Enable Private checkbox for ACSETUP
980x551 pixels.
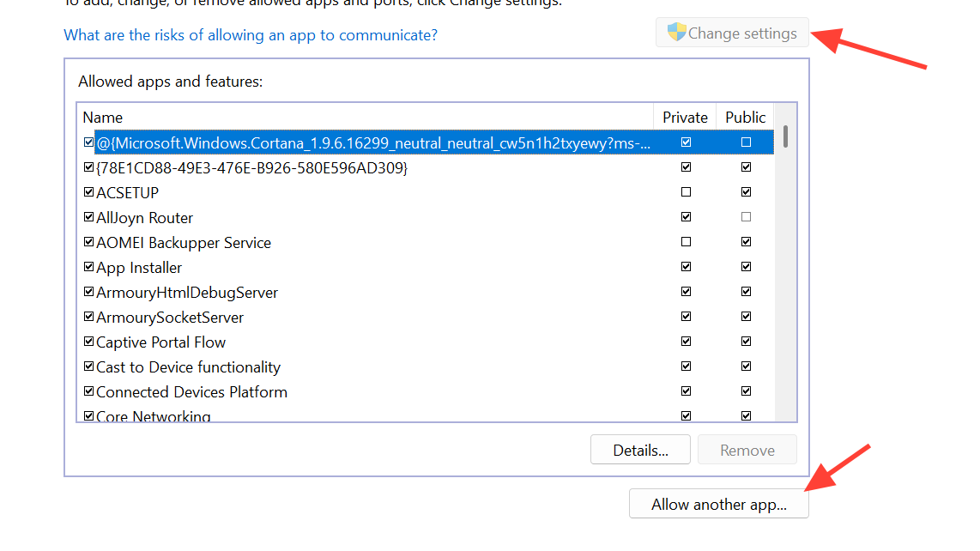coord(686,192)
